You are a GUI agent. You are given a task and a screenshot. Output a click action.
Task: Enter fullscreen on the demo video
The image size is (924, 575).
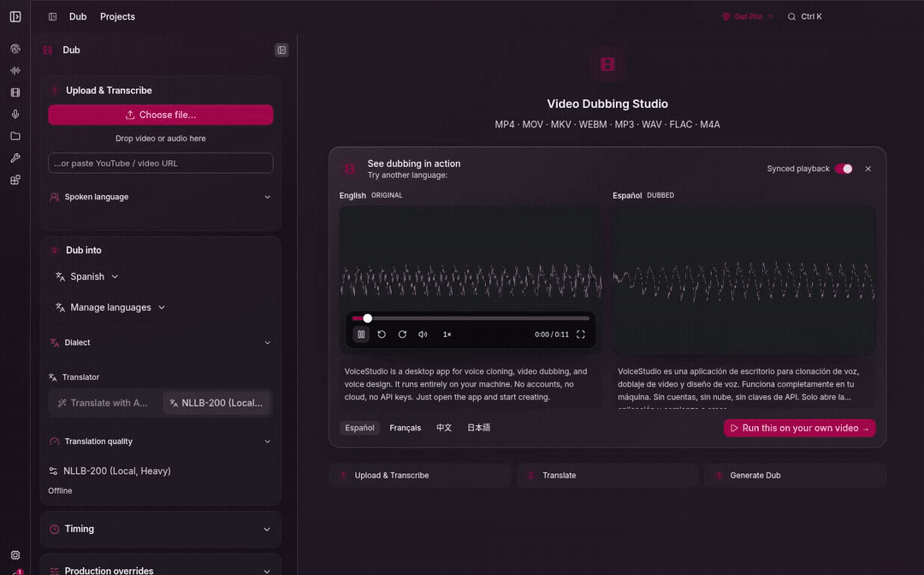tap(580, 334)
